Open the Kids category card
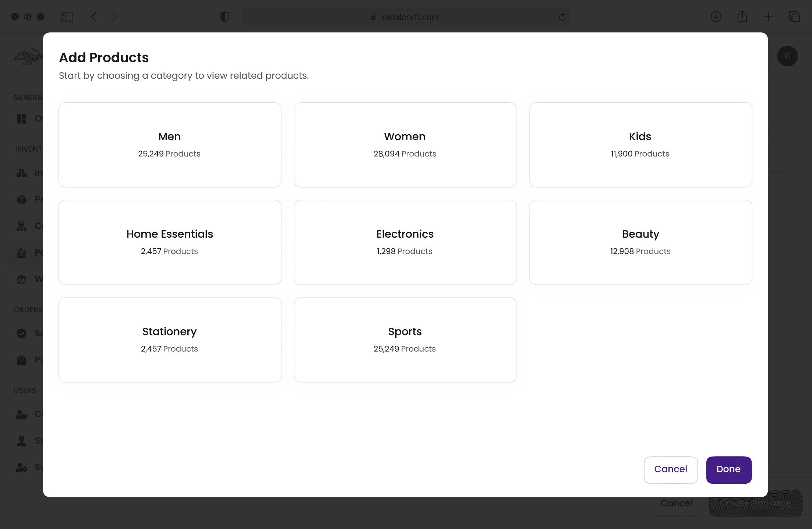This screenshot has height=529, width=812. (640, 145)
